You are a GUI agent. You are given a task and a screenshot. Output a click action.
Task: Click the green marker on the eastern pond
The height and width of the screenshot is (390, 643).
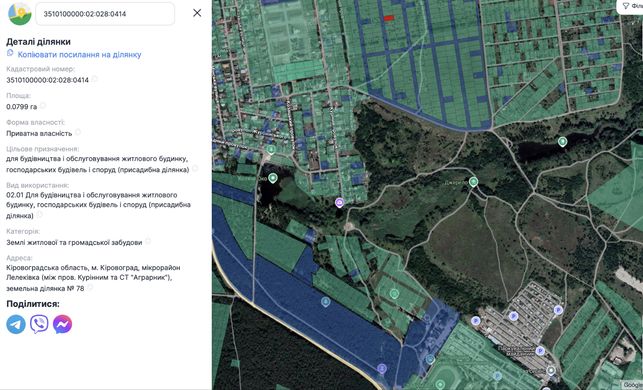pyautogui.click(x=562, y=142)
